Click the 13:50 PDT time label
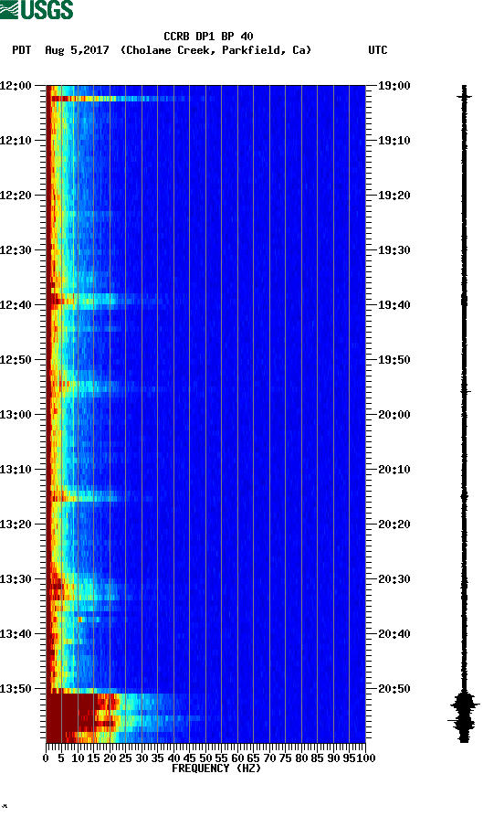The image size is (504, 816). pos(16,688)
